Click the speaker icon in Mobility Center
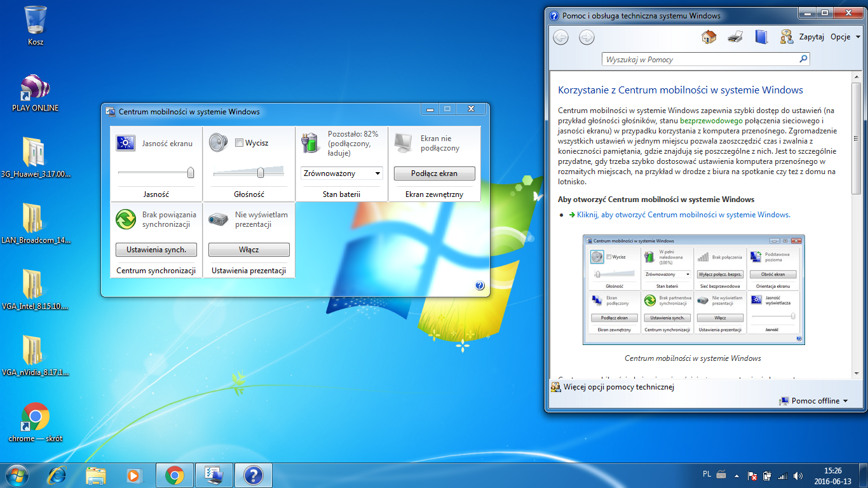 tap(219, 143)
